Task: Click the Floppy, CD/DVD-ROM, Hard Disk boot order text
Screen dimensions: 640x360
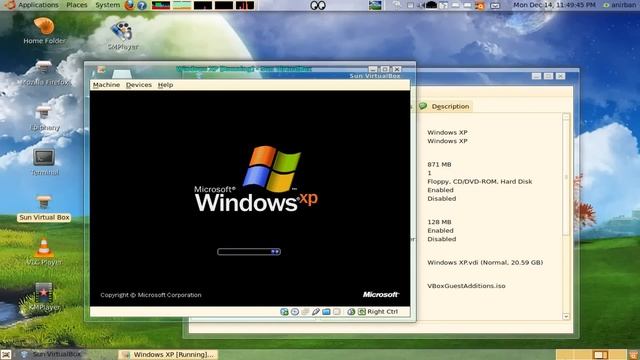Action: pos(480,182)
